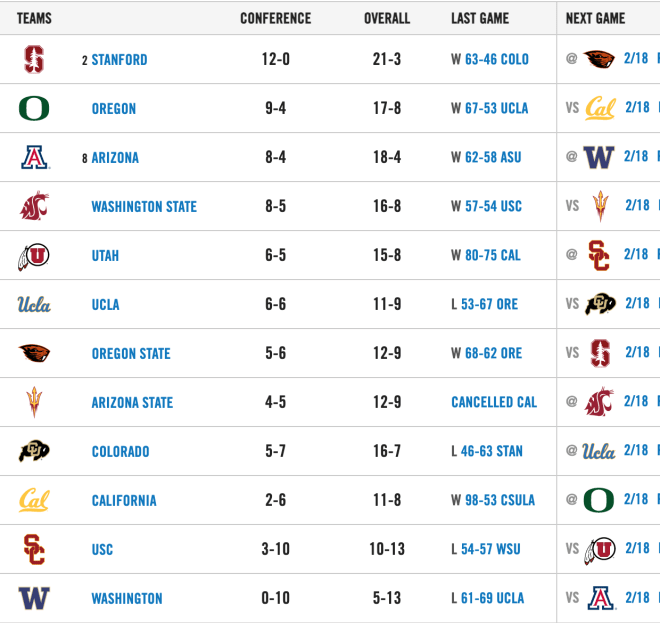Click the Arizona State pitchfork logo in Teams column
This screenshot has height=623, width=660.
34,402
